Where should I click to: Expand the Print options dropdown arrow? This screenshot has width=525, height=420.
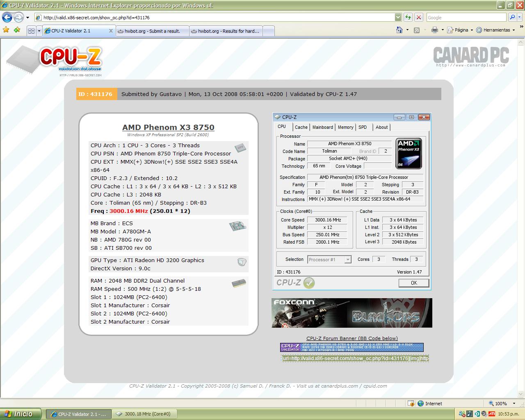coord(443,30)
